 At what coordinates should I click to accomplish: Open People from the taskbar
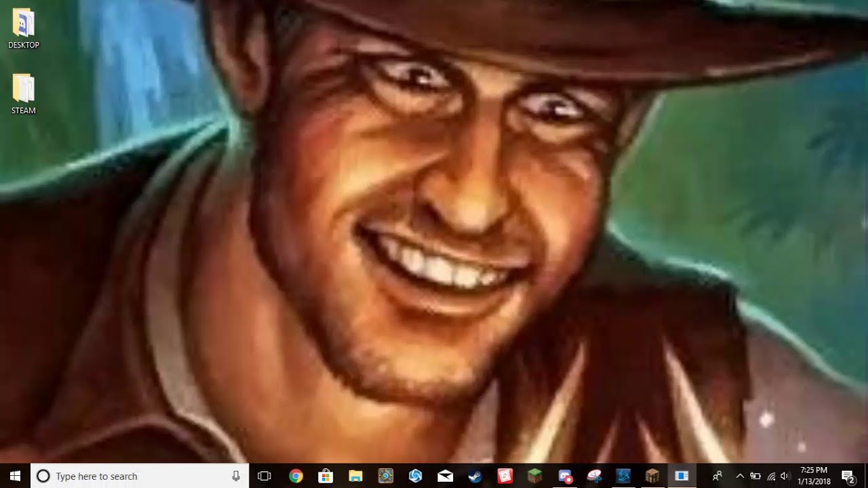tap(717, 476)
